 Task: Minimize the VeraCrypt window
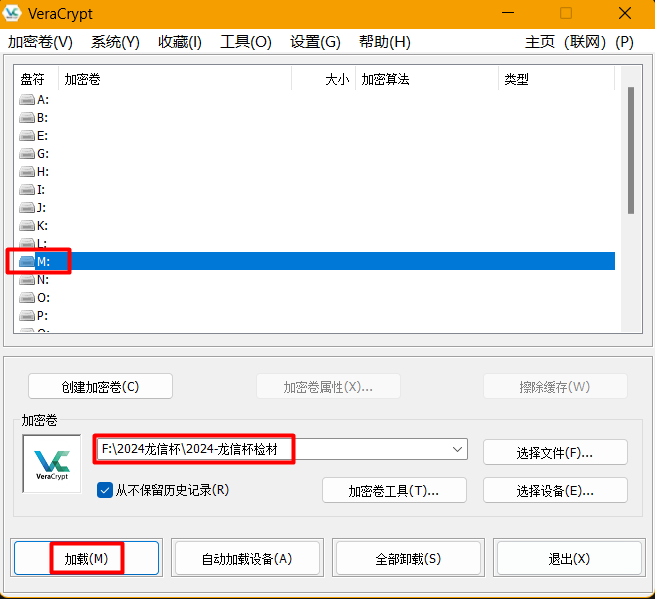click(508, 13)
